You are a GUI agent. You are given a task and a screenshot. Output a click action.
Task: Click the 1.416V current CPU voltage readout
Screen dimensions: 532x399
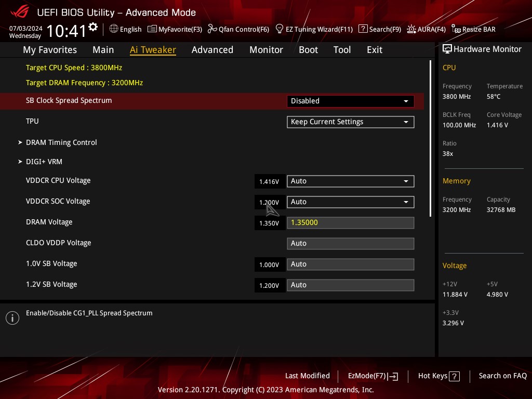(x=270, y=181)
